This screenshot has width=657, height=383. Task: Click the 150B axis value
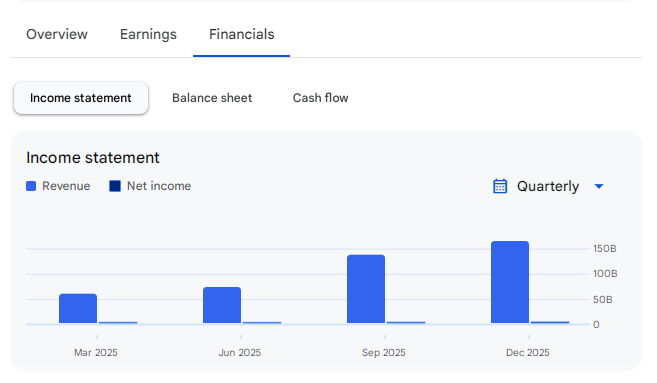tap(605, 249)
